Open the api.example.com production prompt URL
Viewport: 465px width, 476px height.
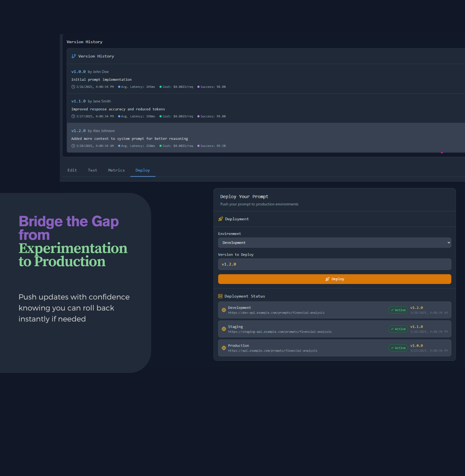273,351
